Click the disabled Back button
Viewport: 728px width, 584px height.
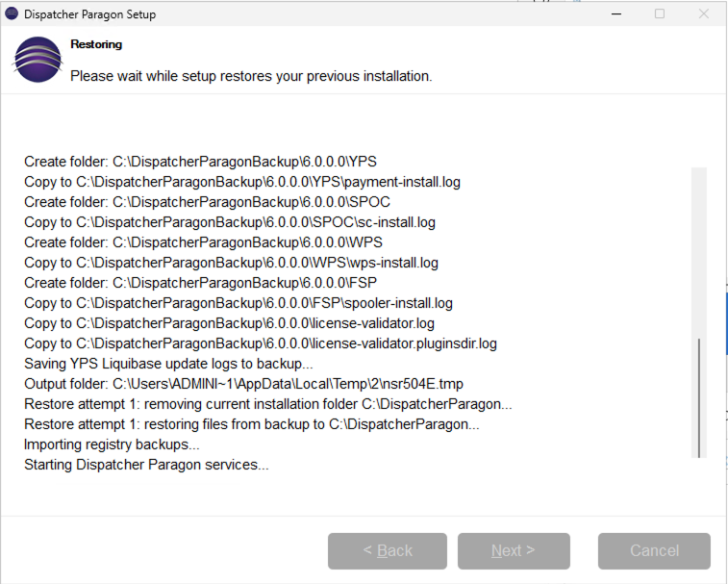tap(388, 551)
